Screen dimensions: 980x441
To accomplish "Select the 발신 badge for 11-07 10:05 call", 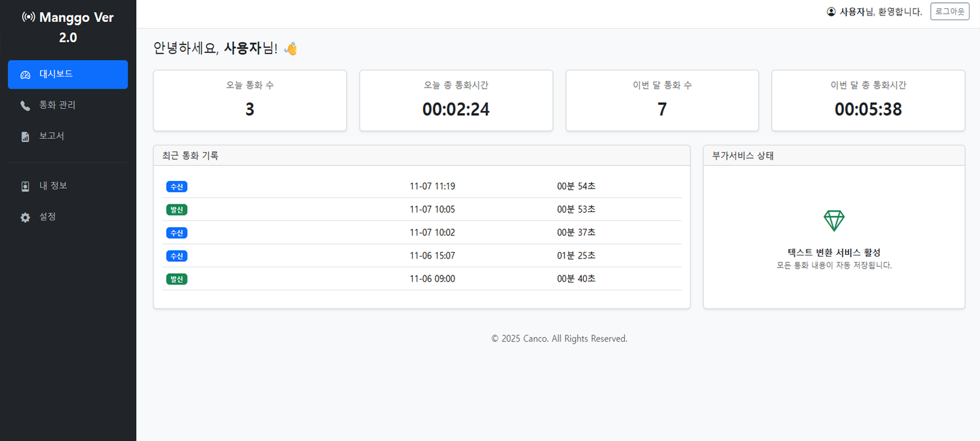I will pyautogui.click(x=177, y=210).
